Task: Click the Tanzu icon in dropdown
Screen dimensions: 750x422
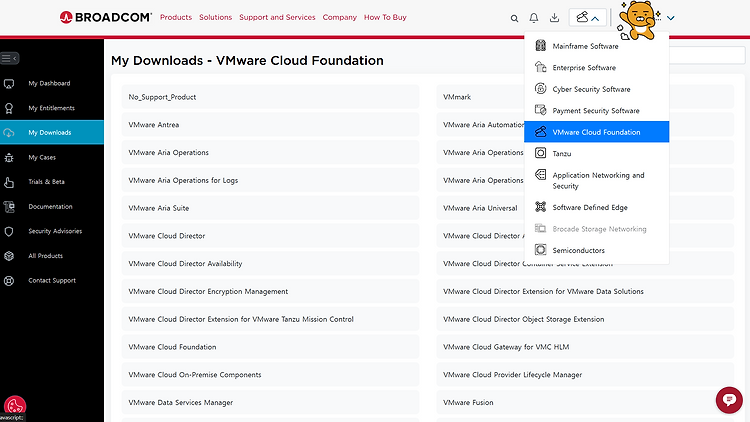Action: pos(540,153)
